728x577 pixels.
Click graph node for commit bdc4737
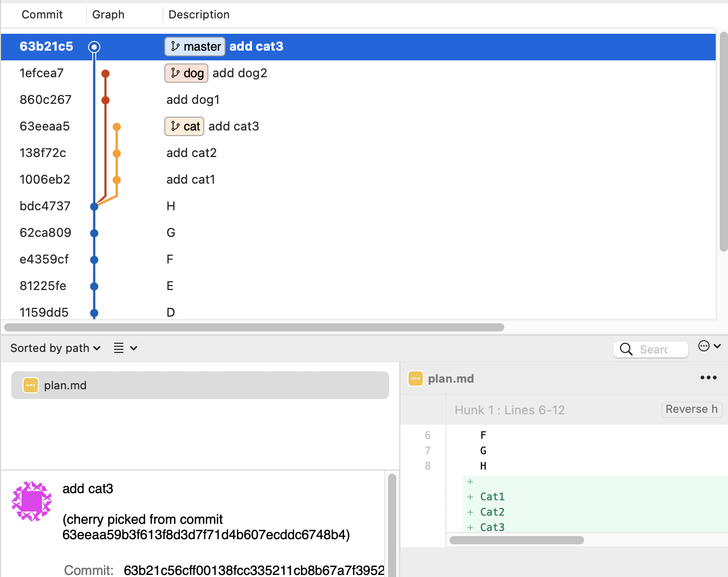(x=94, y=207)
